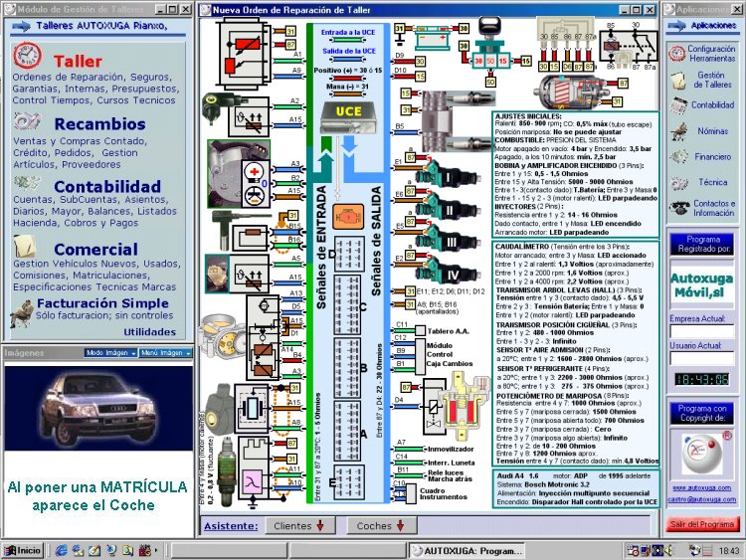Expand the Clientes assistant dropdown

[299, 526]
